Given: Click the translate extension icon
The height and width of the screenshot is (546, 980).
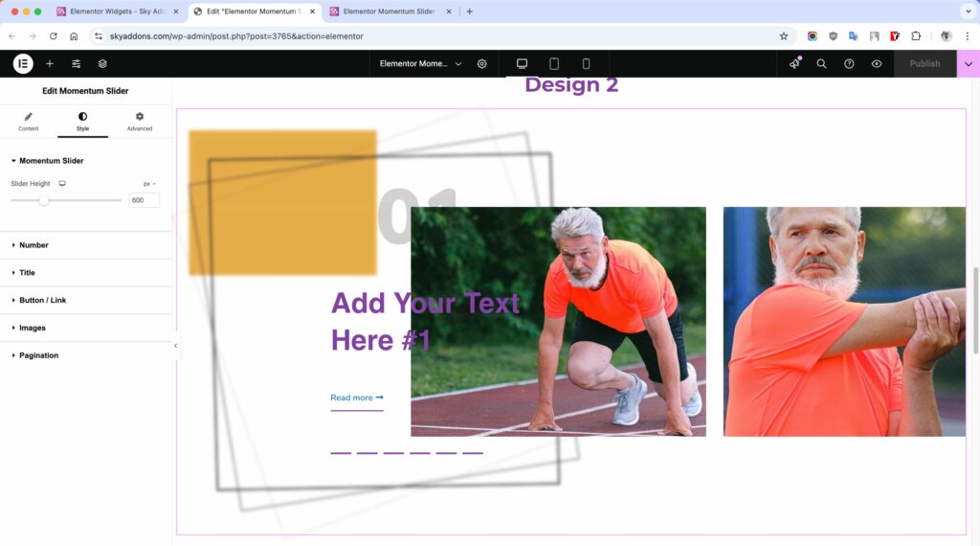Looking at the screenshot, I should (853, 36).
